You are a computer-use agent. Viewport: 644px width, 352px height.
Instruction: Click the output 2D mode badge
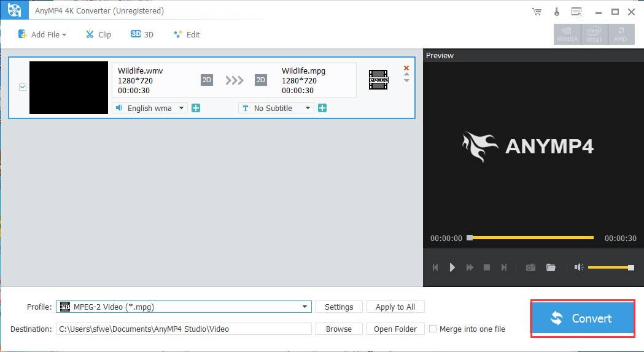tap(261, 80)
